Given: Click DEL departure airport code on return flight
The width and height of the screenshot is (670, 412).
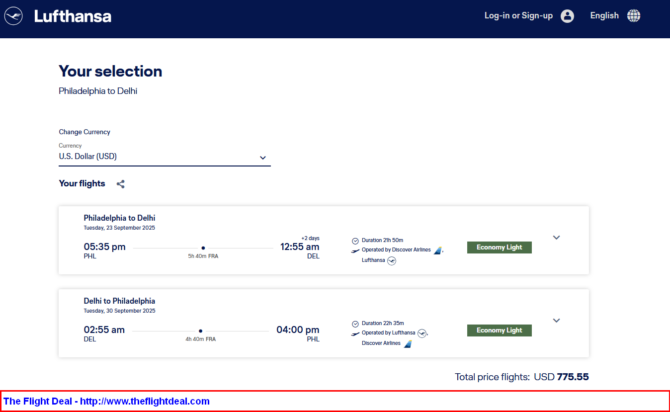Looking at the screenshot, I should pyautogui.click(x=90, y=339).
